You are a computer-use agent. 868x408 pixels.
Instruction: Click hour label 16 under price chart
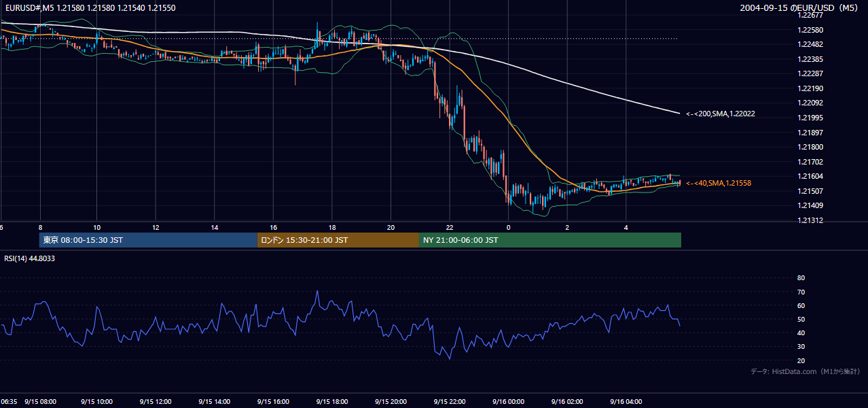(273, 227)
